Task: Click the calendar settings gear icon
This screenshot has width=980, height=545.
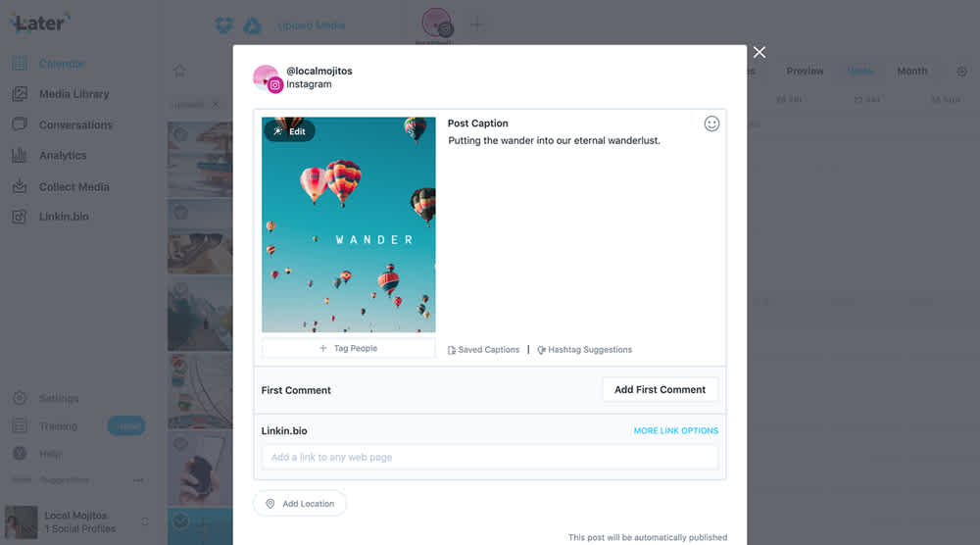Action: tap(962, 72)
